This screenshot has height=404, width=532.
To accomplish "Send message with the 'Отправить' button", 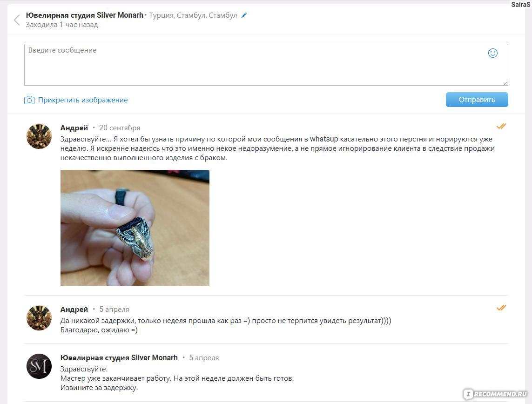I will pyautogui.click(x=477, y=100).
